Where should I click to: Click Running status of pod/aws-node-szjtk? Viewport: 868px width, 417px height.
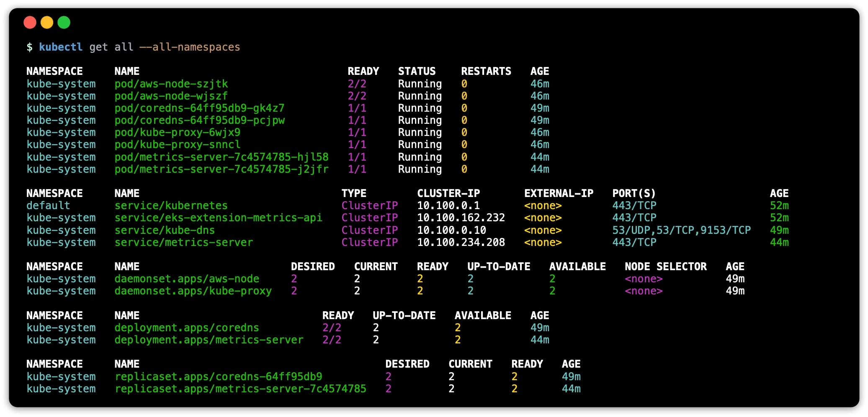coord(420,84)
